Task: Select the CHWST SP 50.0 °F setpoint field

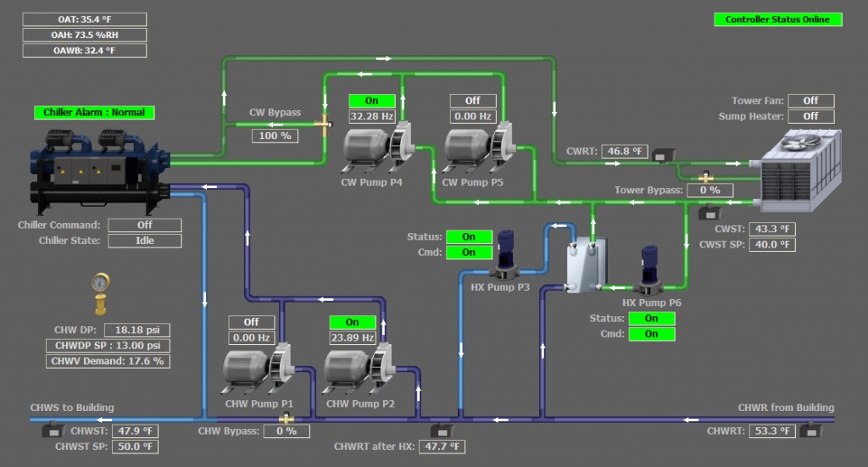Action: 135,447
